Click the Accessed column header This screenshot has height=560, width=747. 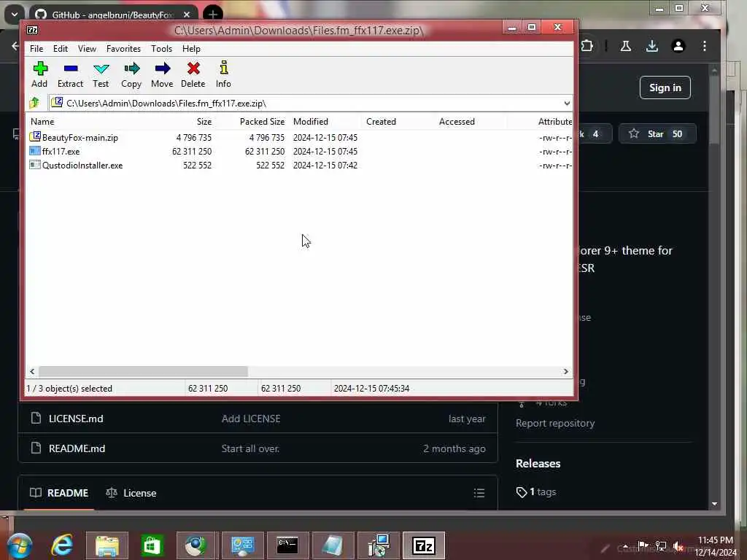tap(457, 122)
